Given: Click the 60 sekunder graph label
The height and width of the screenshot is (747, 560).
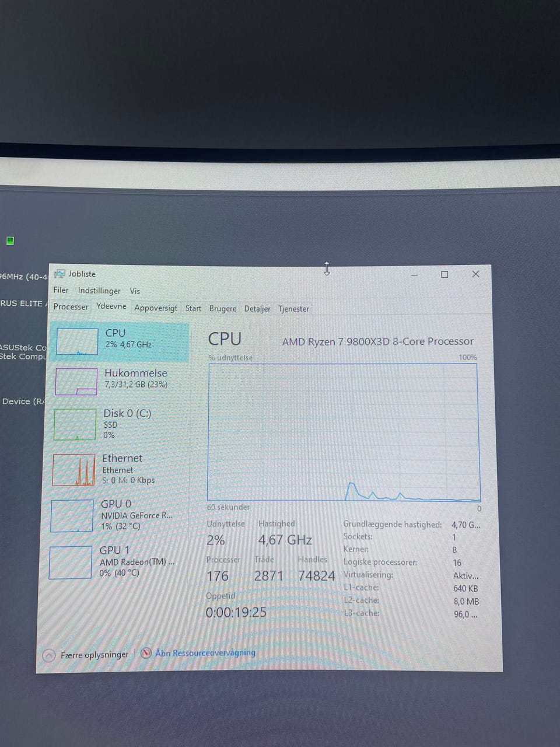Looking at the screenshot, I should 228,507.
